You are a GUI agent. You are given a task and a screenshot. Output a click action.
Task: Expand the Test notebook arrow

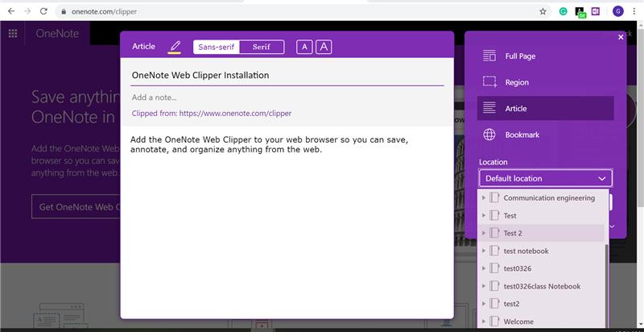(484, 215)
